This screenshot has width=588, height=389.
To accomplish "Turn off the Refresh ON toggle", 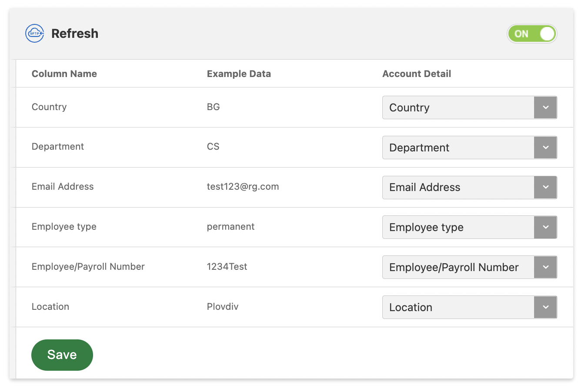I will pos(532,34).
